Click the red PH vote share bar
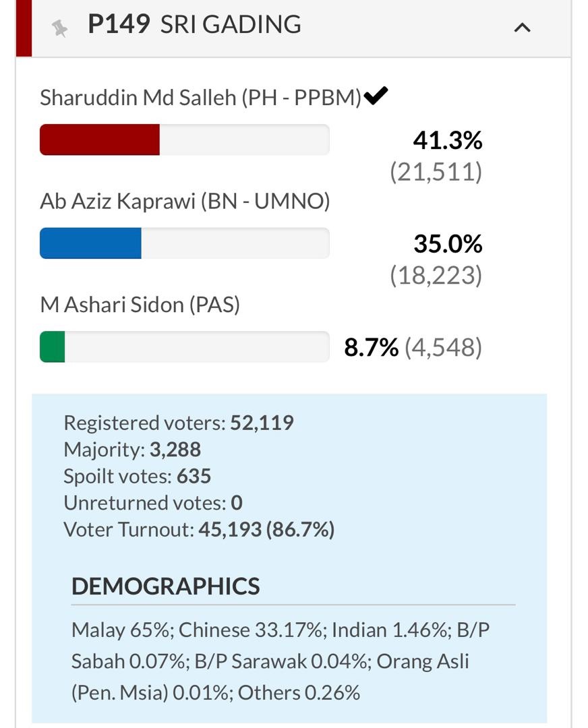Viewport: 588px width, 728px height. [100, 140]
